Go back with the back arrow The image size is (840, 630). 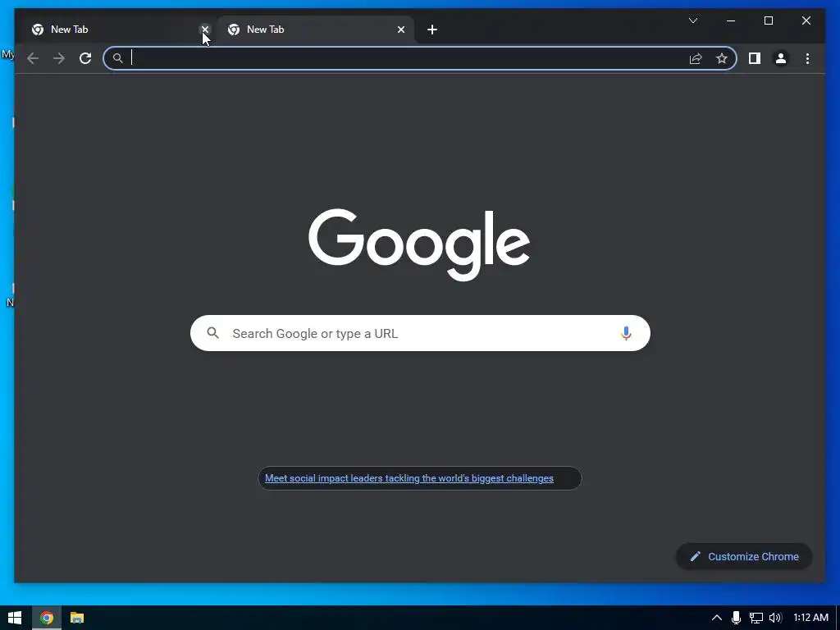33,58
